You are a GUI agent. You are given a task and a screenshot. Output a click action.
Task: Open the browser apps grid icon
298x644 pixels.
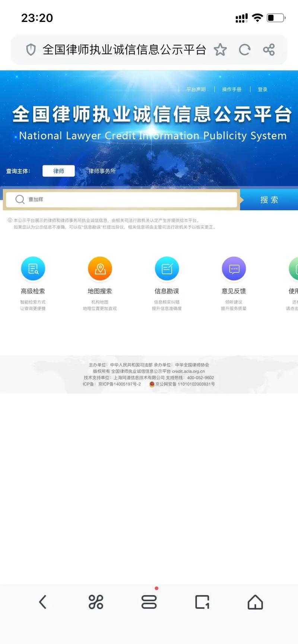pos(96,602)
